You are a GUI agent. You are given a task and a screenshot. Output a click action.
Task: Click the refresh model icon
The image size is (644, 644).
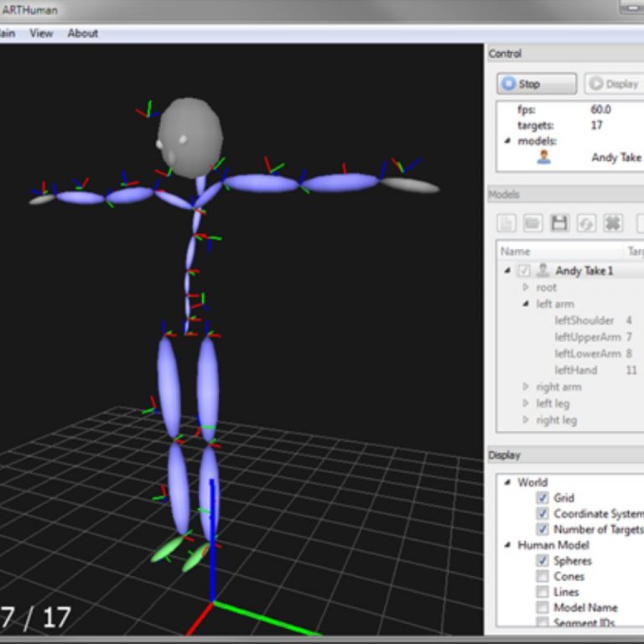tap(586, 223)
